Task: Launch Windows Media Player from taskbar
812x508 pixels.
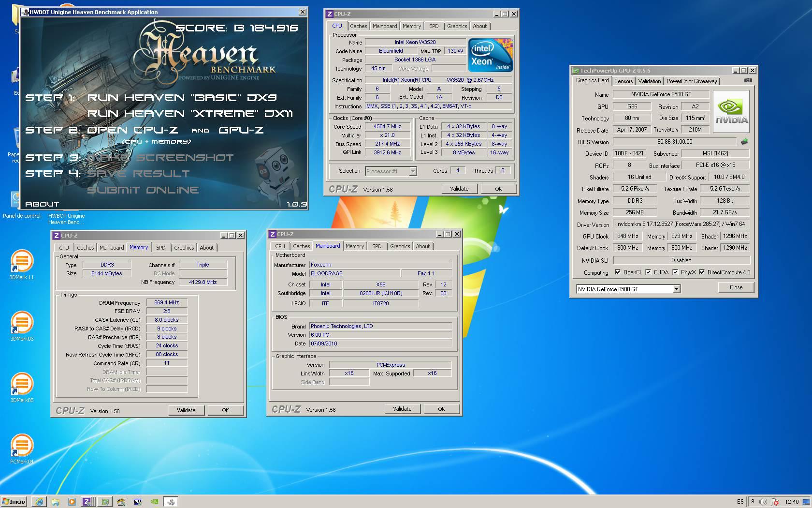Action: (72, 502)
